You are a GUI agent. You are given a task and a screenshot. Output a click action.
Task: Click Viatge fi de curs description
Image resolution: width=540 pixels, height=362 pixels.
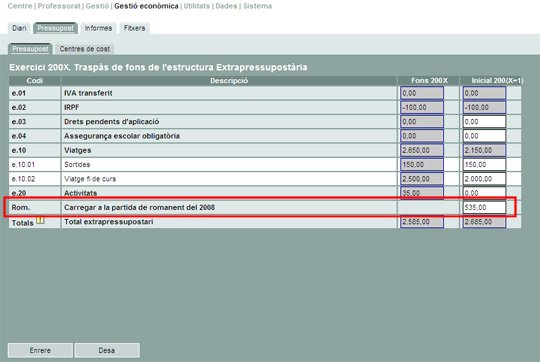[x=90, y=179]
